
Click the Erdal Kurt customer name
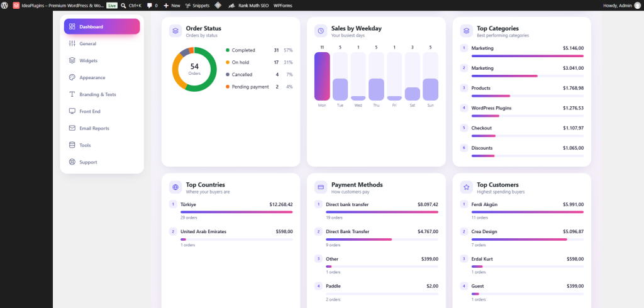(x=482, y=259)
